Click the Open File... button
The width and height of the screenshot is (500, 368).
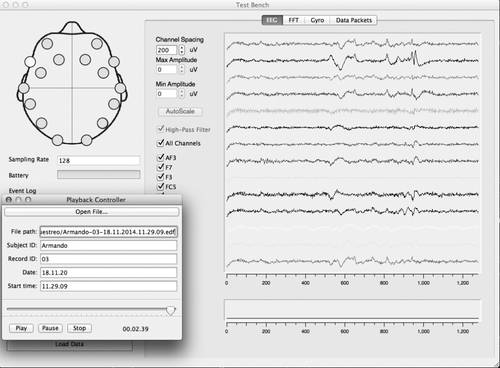tap(91, 212)
